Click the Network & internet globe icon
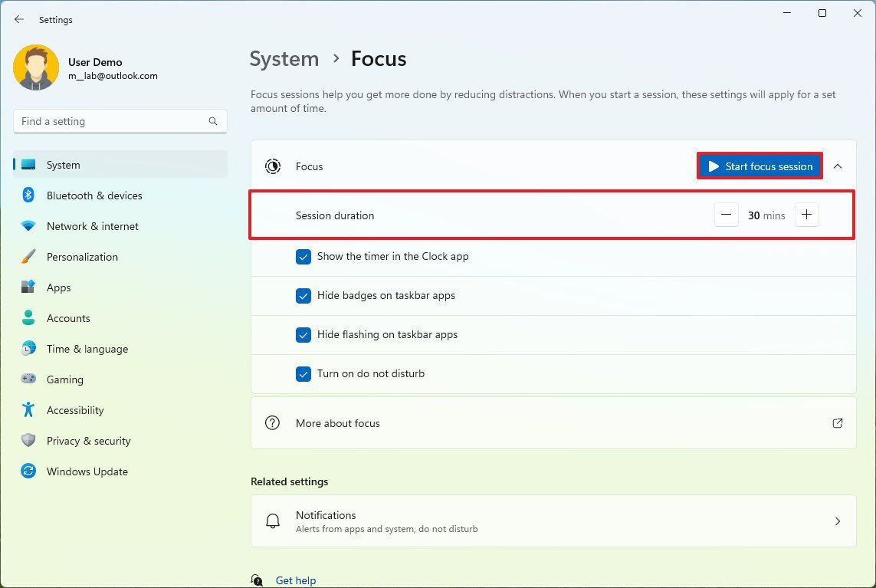 [28, 226]
